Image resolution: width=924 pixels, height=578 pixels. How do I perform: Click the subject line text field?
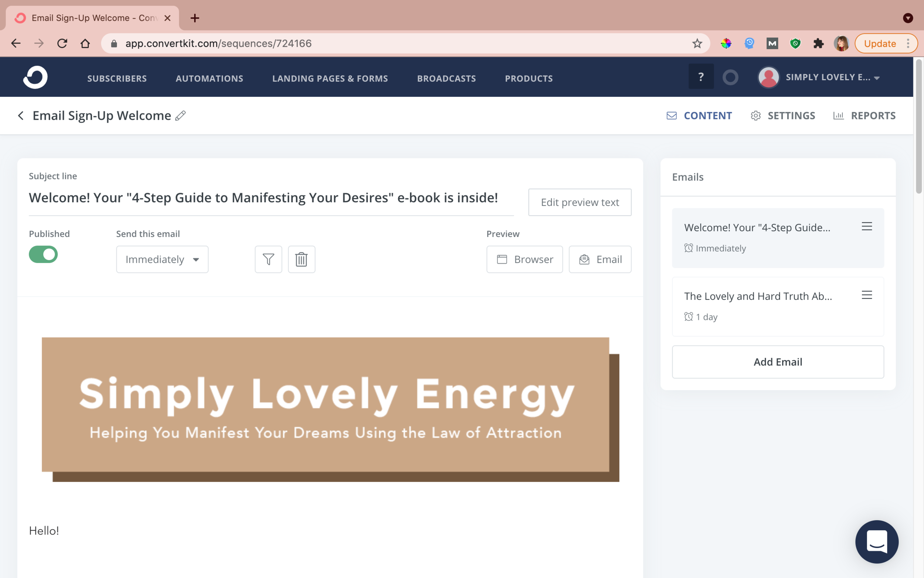pyautogui.click(x=264, y=198)
